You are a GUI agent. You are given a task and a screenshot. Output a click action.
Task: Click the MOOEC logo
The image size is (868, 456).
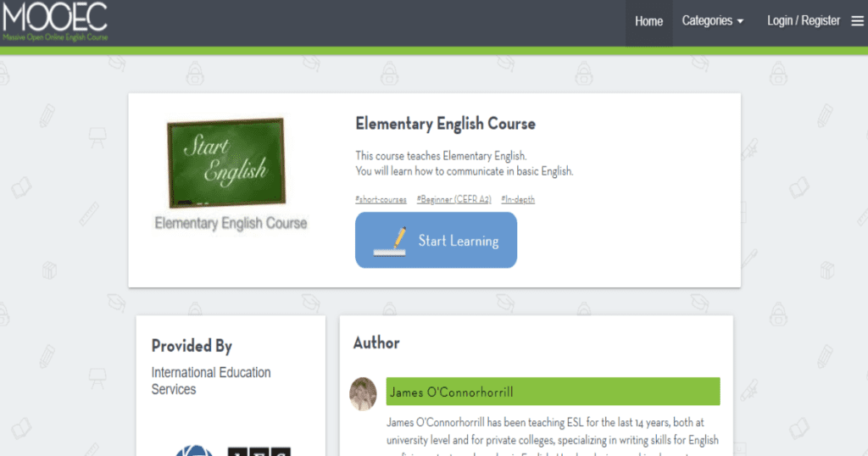pyautogui.click(x=55, y=21)
